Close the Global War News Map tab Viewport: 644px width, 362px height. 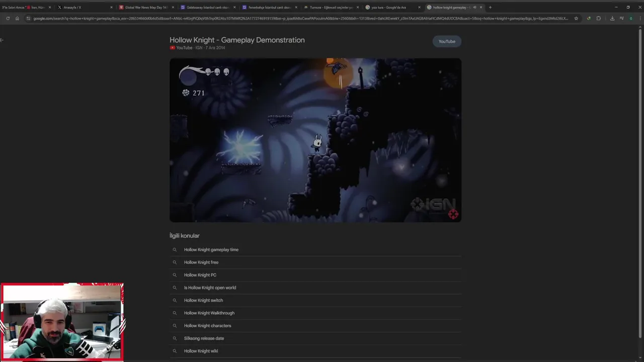click(x=173, y=8)
